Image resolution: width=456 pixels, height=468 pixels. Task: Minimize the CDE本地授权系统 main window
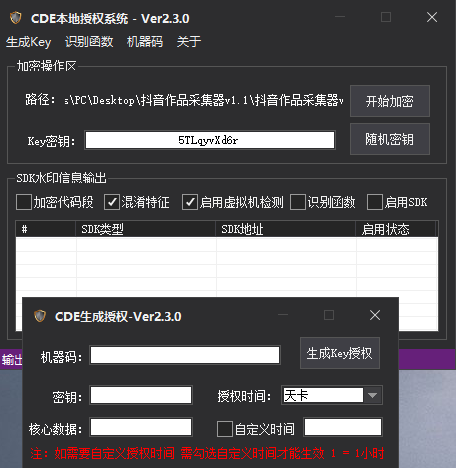[340, 17]
